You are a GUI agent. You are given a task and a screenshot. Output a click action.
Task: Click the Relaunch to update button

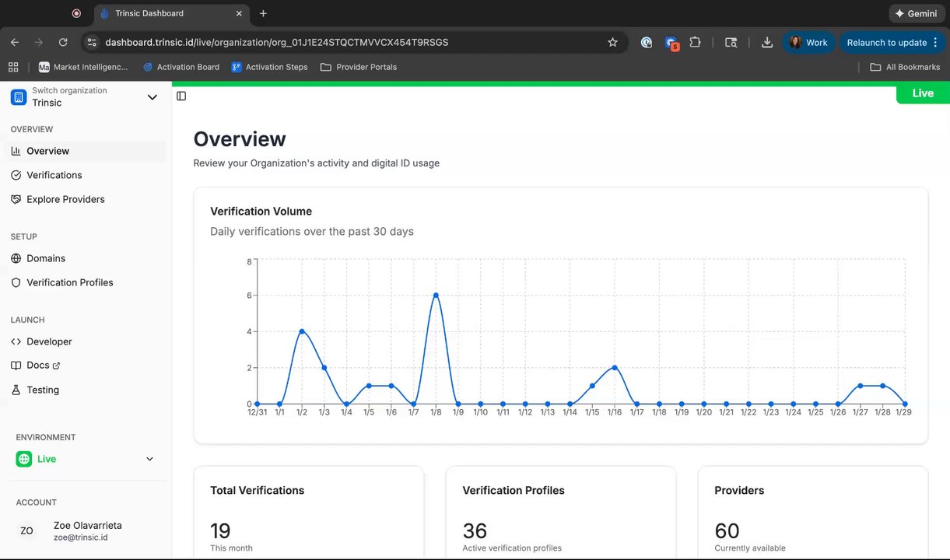pyautogui.click(x=886, y=43)
